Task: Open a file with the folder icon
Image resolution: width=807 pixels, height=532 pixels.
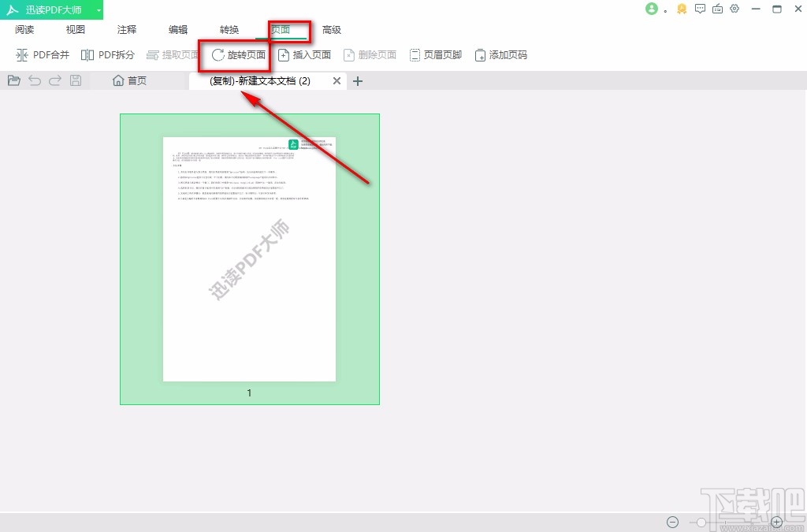Action: [13, 80]
